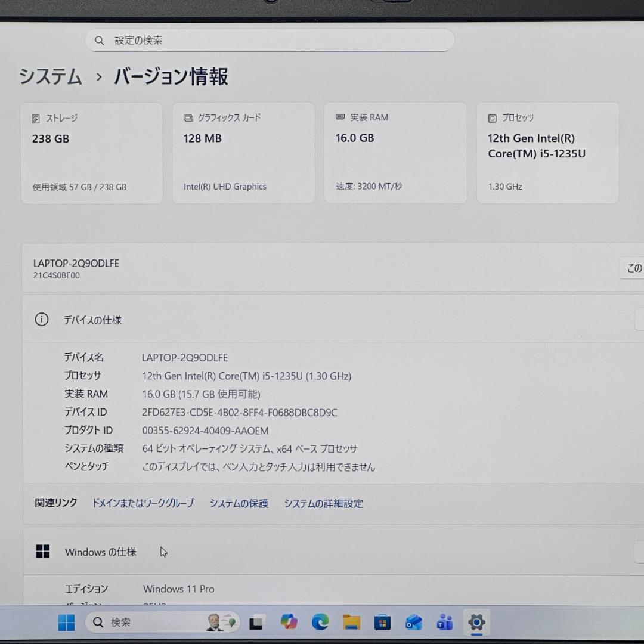Open システムの詳細設定 link

click(324, 503)
